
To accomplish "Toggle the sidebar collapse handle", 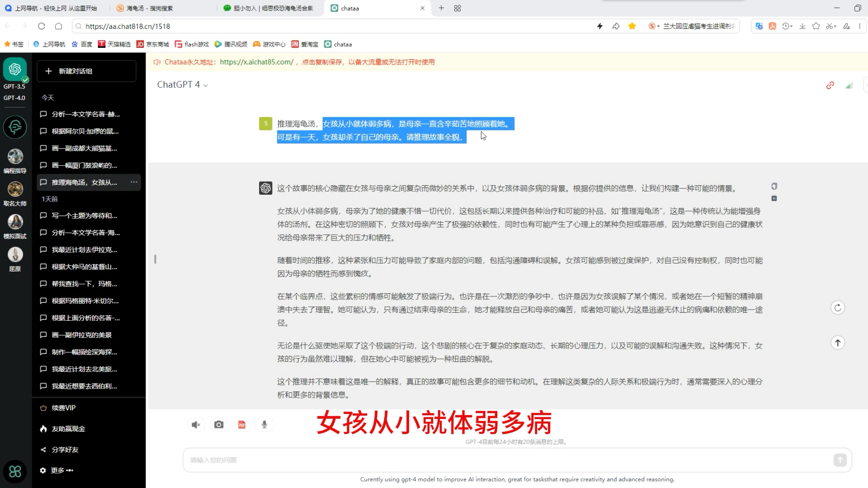I will pos(155,259).
